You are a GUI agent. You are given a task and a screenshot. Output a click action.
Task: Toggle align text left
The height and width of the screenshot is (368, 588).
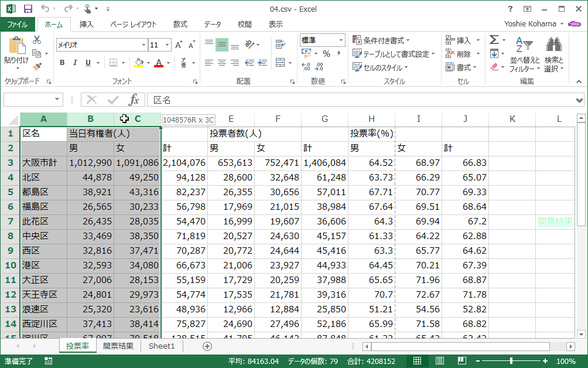tap(209, 63)
